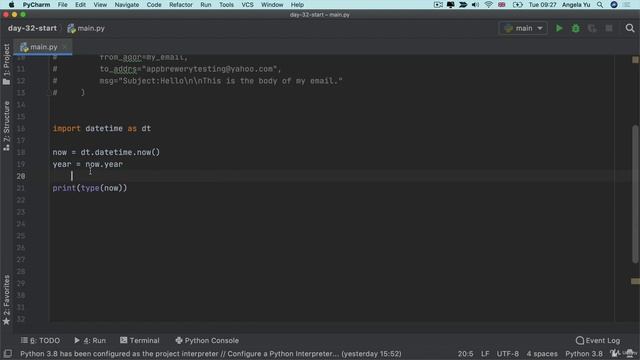
Task: Open the Event Log
Action: click(x=598, y=340)
